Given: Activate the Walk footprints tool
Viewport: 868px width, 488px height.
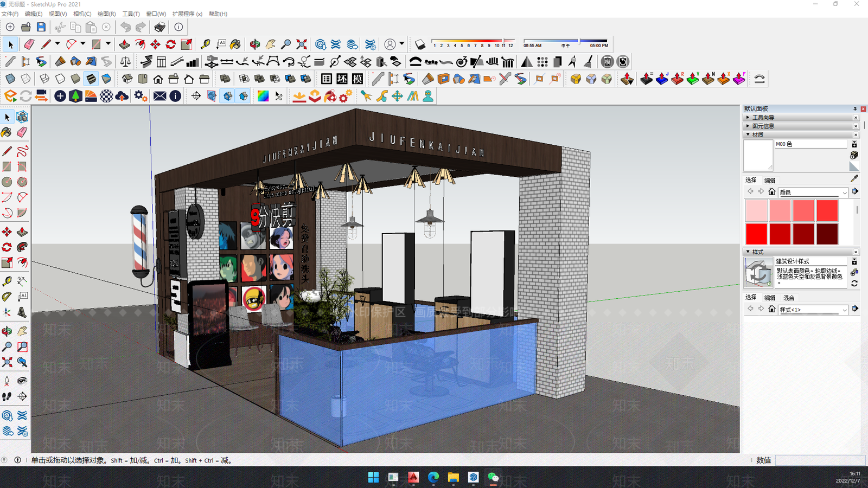Looking at the screenshot, I should point(7,396).
